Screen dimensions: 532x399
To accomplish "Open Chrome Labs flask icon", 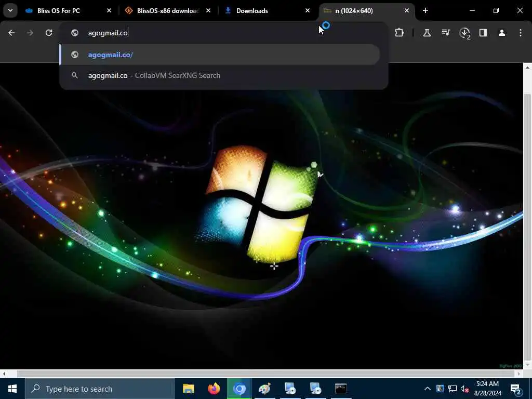I will pos(427,33).
